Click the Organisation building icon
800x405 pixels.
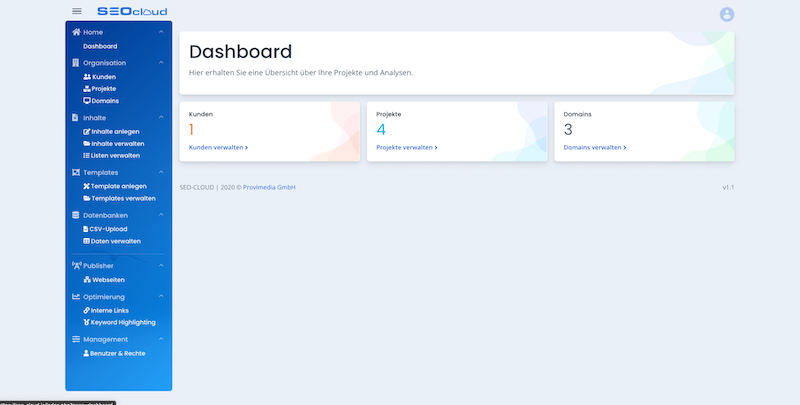pos(76,62)
